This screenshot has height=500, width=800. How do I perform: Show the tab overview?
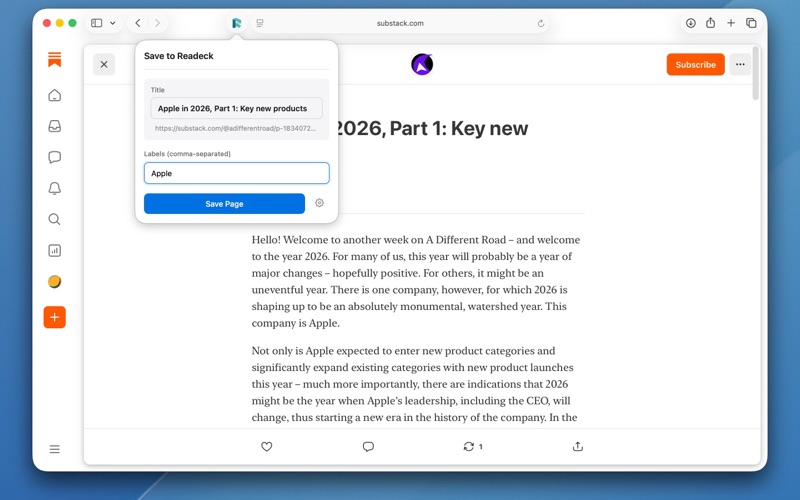click(x=751, y=23)
